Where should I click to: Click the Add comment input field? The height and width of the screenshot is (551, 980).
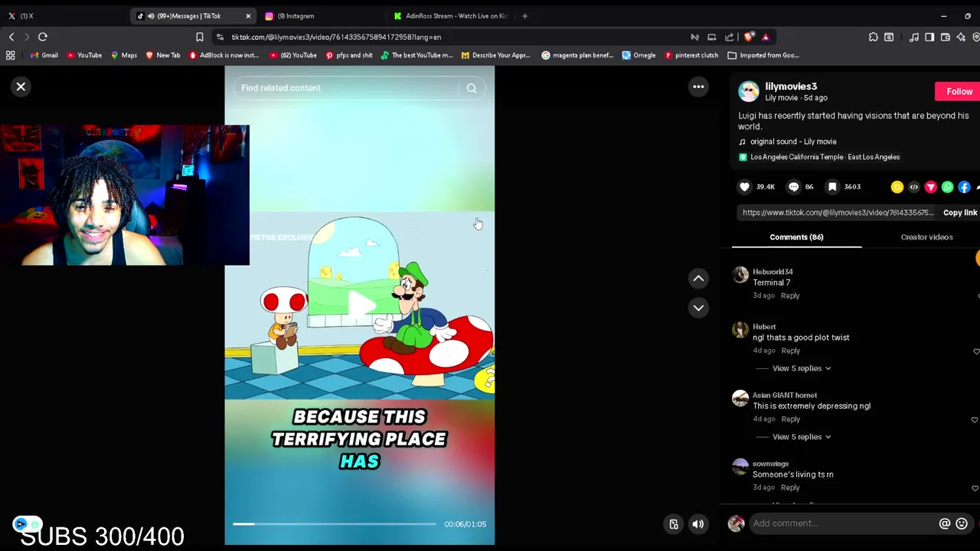[x=842, y=523]
